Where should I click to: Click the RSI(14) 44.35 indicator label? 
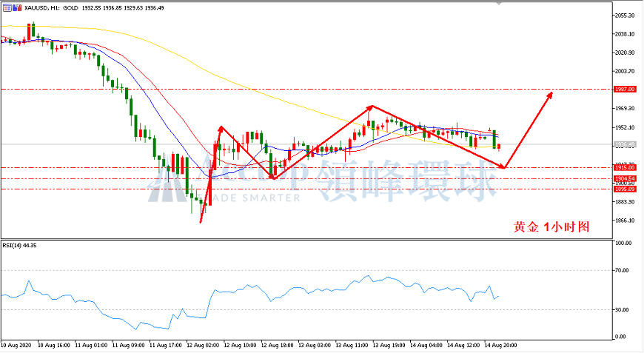[x=19, y=246]
